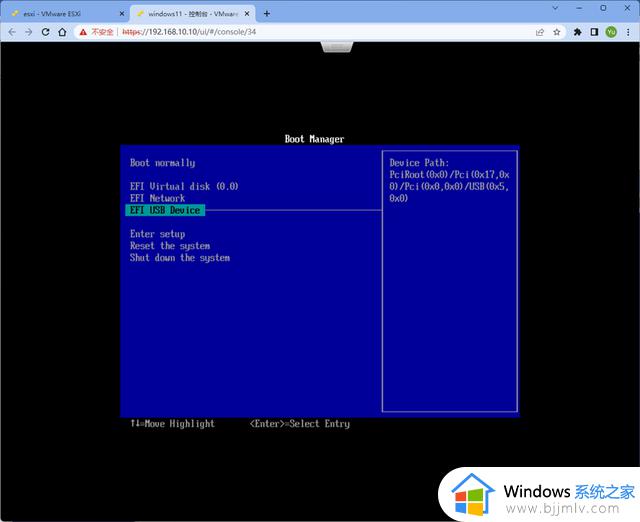Bookmark this page with the star icon
This screenshot has width=640, height=522.
pyautogui.click(x=557, y=32)
